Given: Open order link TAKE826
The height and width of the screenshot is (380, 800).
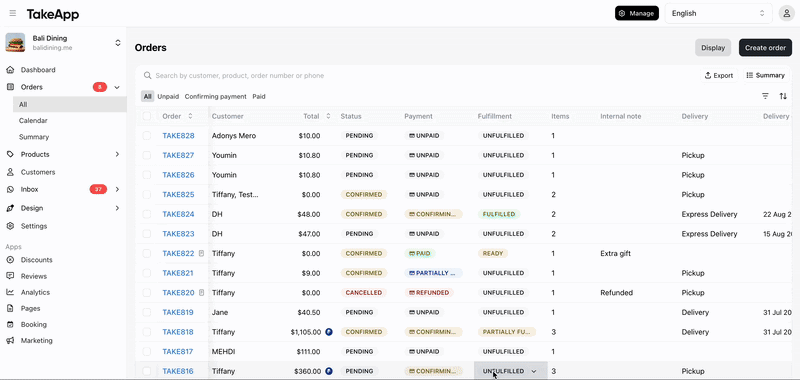Looking at the screenshot, I should pyautogui.click(x=178, y=175).
